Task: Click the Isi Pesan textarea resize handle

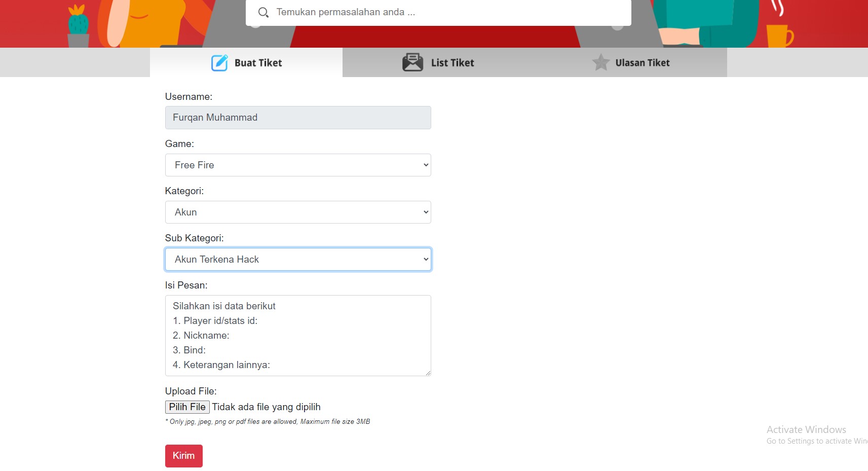Action: [x=428, y=373]
